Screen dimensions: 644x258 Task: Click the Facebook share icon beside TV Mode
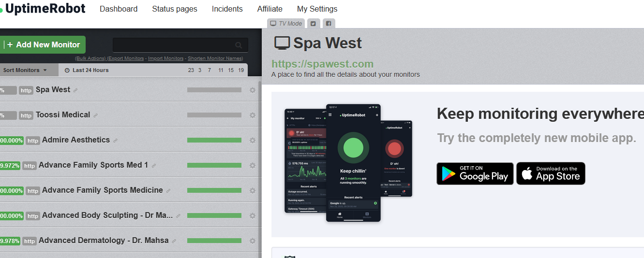pos(328,23)
